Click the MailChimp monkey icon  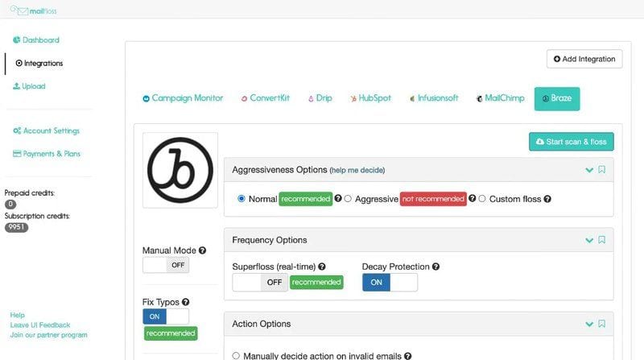click(479, 98)
